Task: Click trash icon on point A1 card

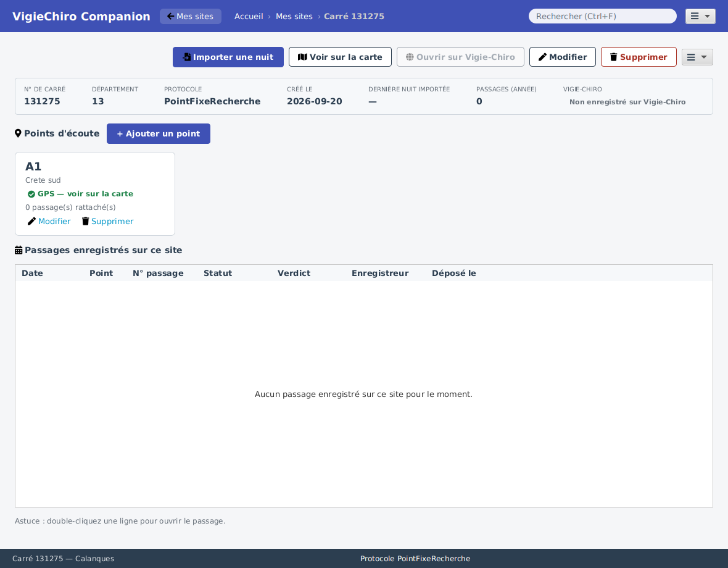Action: click(x=85, y=222)
